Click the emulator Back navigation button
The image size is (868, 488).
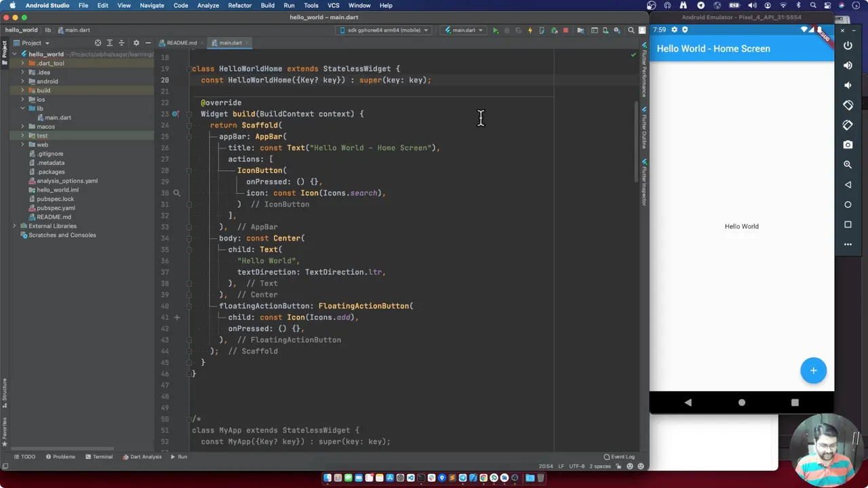pyautogui.click(x=688, y=403)
